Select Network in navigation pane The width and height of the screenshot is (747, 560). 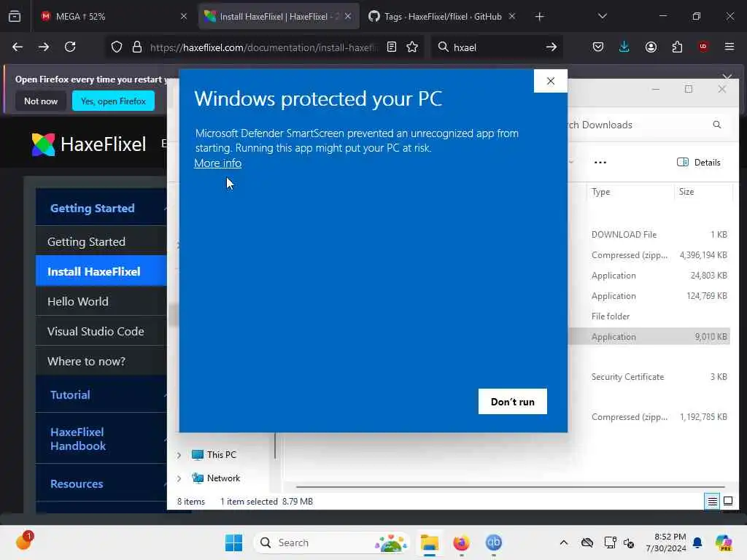click(x=216, y=478)
